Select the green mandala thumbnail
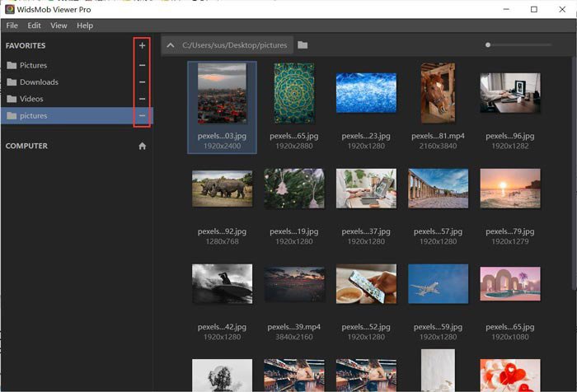Viewport: 577px width, 392px height. pyautogui.click(x=294, y=93)
